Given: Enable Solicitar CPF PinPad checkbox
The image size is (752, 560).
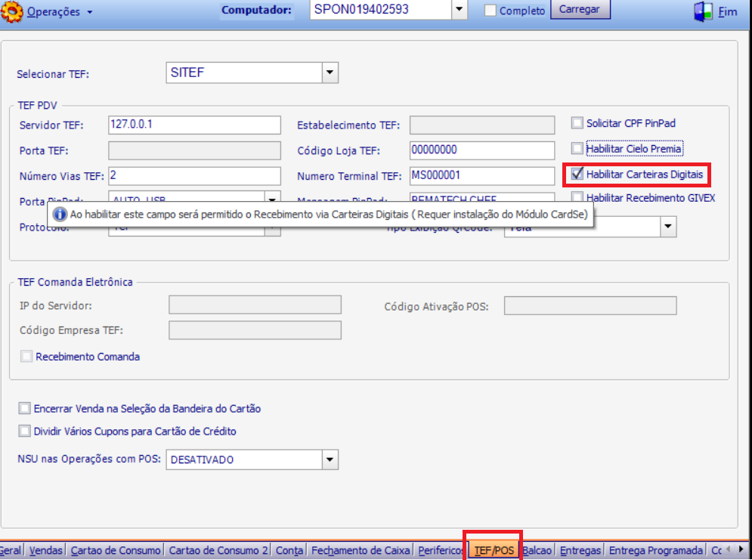Looking at the screenshot, I should pyautogui.click(x=577, y=122).
